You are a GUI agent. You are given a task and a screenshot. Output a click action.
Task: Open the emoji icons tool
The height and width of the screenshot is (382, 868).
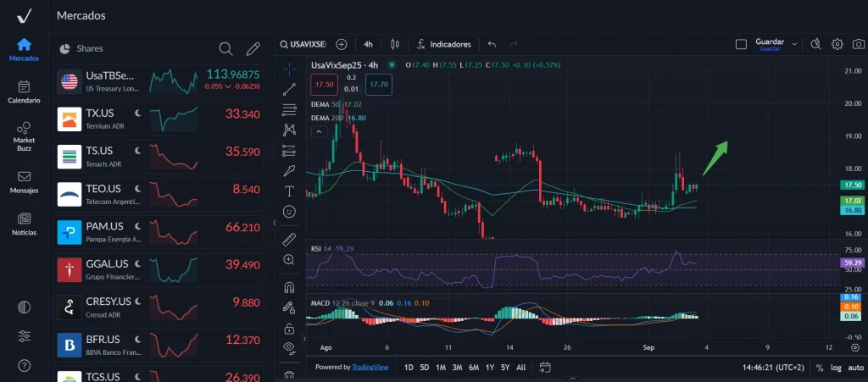point(289,211)
